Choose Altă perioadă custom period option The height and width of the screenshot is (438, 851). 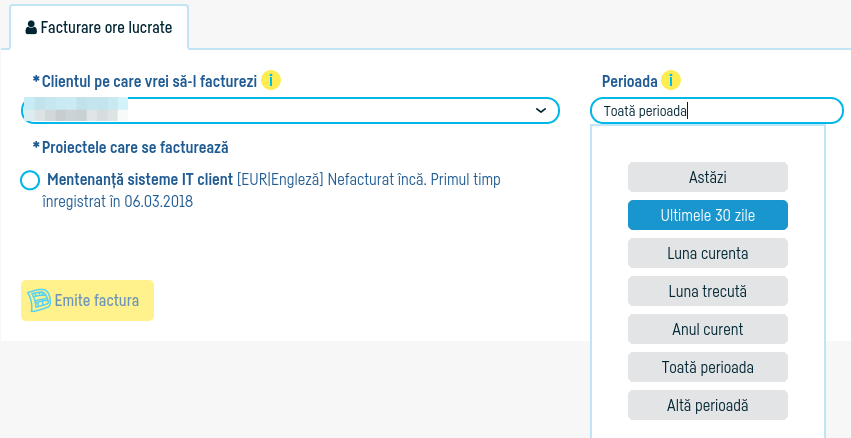(708, 405)
